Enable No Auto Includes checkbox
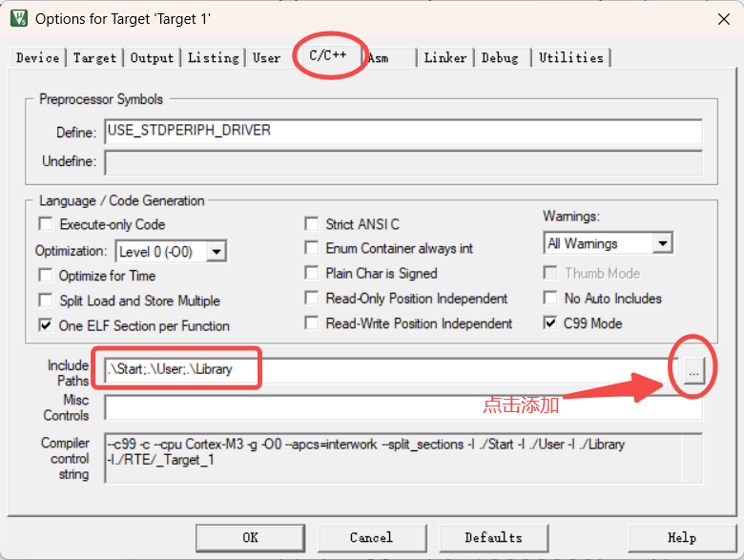Viewport: 744px width, 560px height. [x=550, y=298]
